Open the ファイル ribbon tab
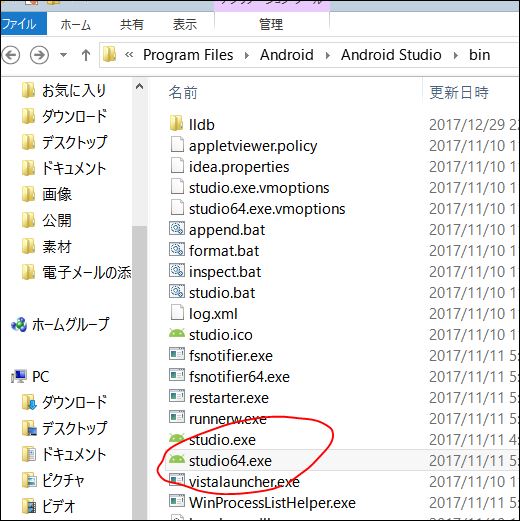520x521 pixels. coord(23,24)
